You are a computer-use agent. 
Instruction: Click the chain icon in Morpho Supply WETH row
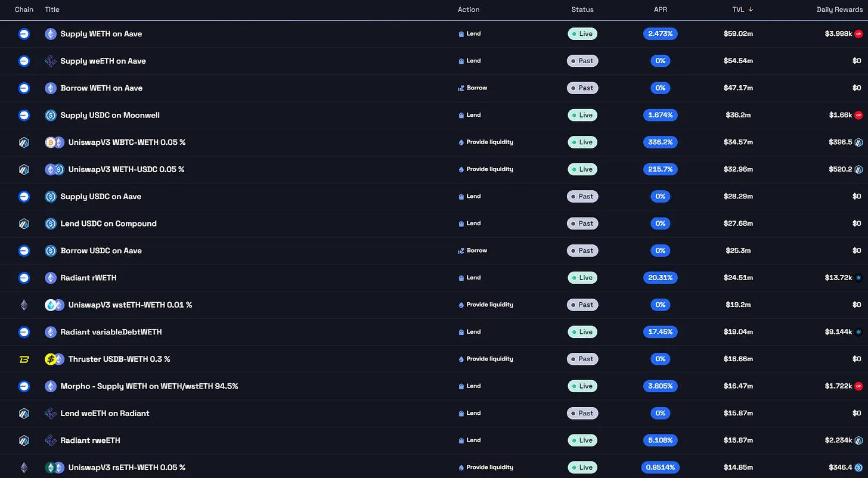click(x=24, y=386)
